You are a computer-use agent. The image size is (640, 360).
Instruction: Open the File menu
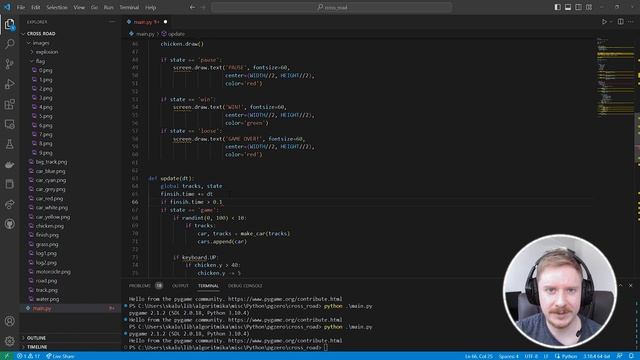pos(21,7)
